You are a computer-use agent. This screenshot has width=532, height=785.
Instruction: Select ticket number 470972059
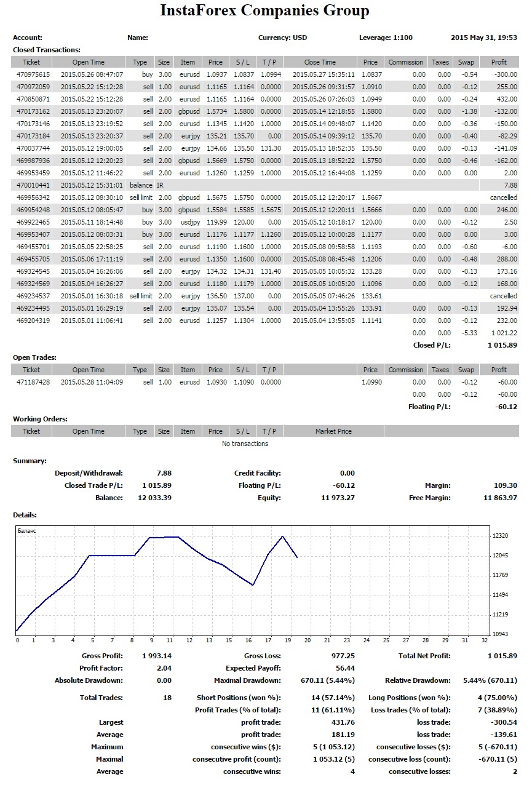pos(33,87)
